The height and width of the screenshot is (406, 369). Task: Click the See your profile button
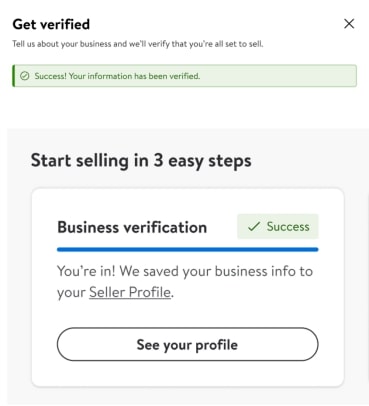(x=187, y=344)
